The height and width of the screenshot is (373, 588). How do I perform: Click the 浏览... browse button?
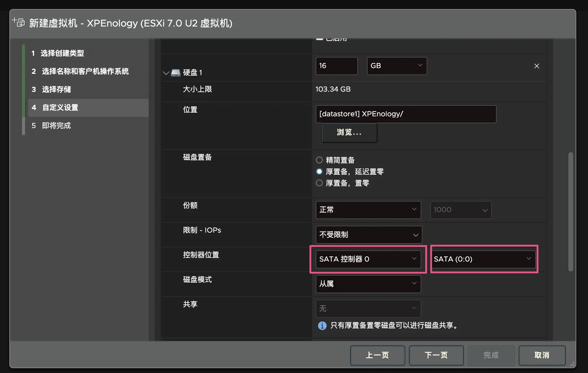349,132
